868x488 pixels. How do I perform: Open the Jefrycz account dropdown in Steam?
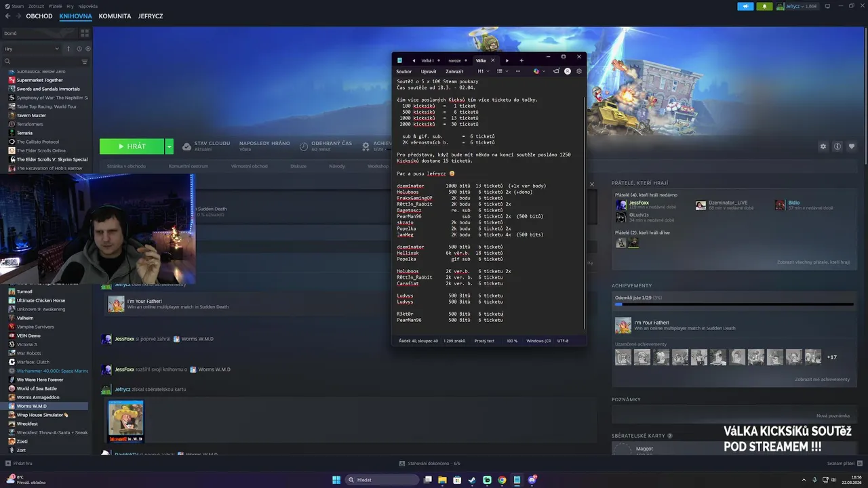point(798,6)
